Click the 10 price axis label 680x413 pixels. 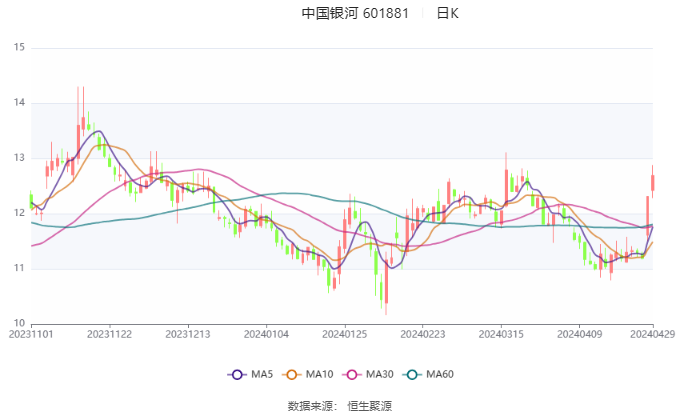click(x=19, y=323)
